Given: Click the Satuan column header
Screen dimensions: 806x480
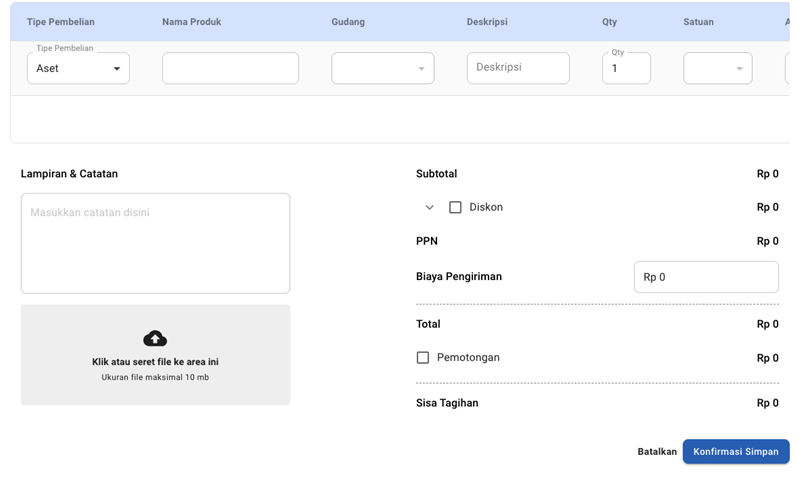Looking at the screenshot, I should (x=698, y=22).
